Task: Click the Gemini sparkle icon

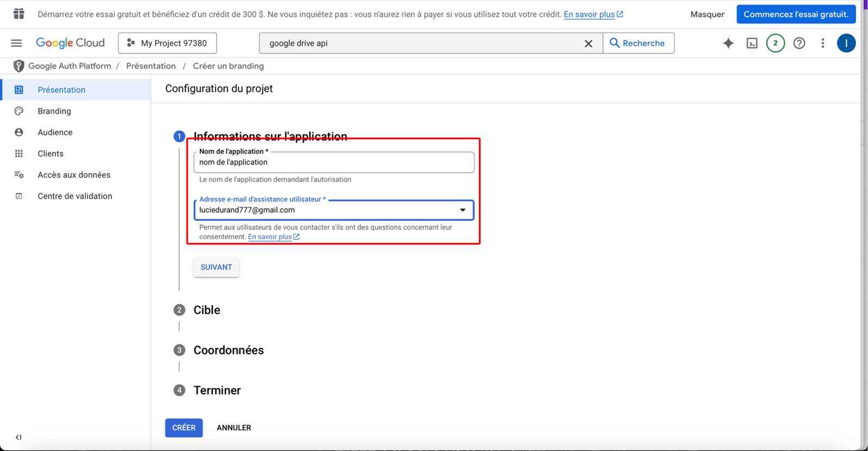Action: click(728, 43)
